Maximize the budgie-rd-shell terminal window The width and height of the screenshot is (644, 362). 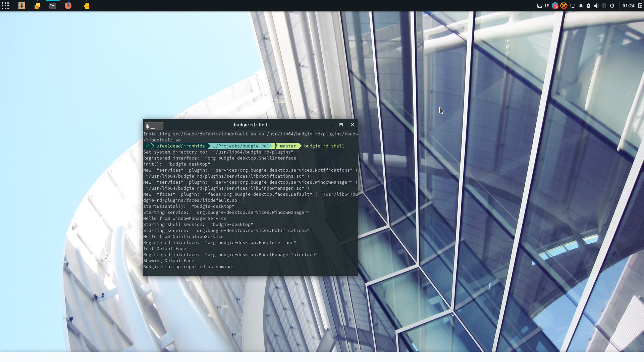(341, 125)
